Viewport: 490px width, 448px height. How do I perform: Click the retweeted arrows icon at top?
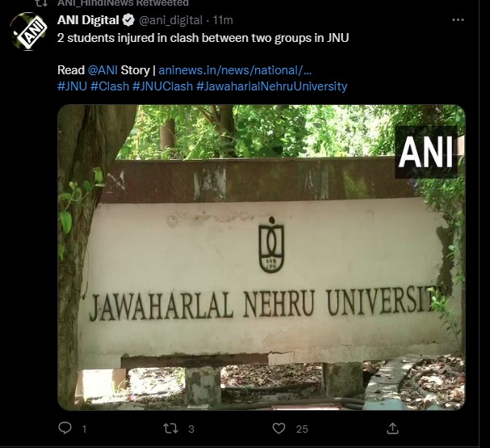click(41, 3)
